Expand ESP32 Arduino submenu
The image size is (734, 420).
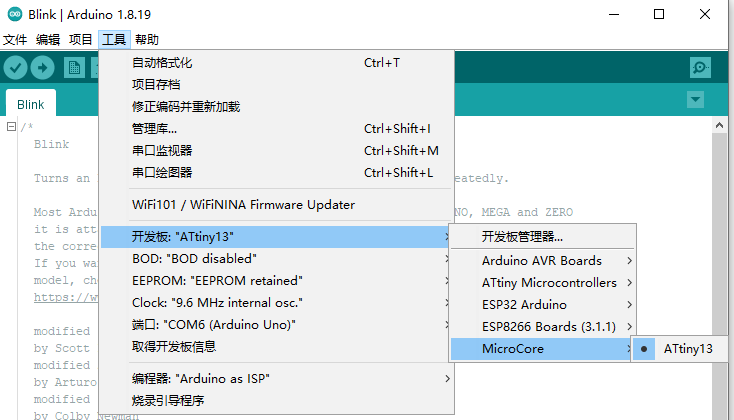tap(543, 305)
